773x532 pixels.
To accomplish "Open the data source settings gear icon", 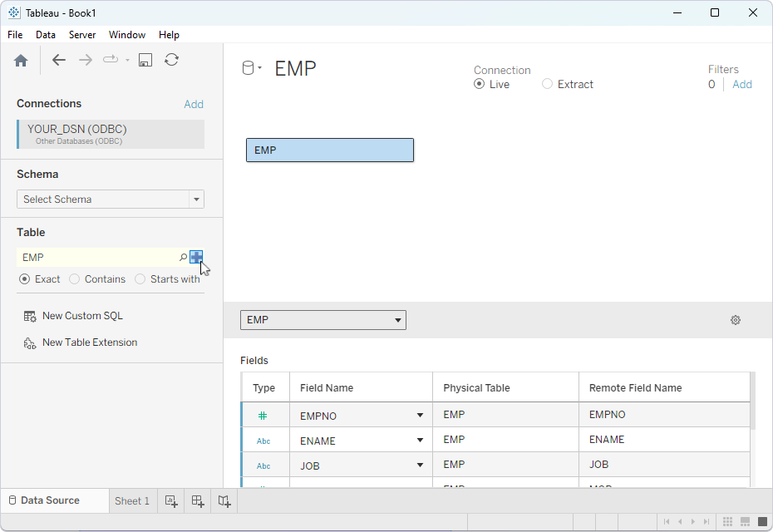I will 735,319.
